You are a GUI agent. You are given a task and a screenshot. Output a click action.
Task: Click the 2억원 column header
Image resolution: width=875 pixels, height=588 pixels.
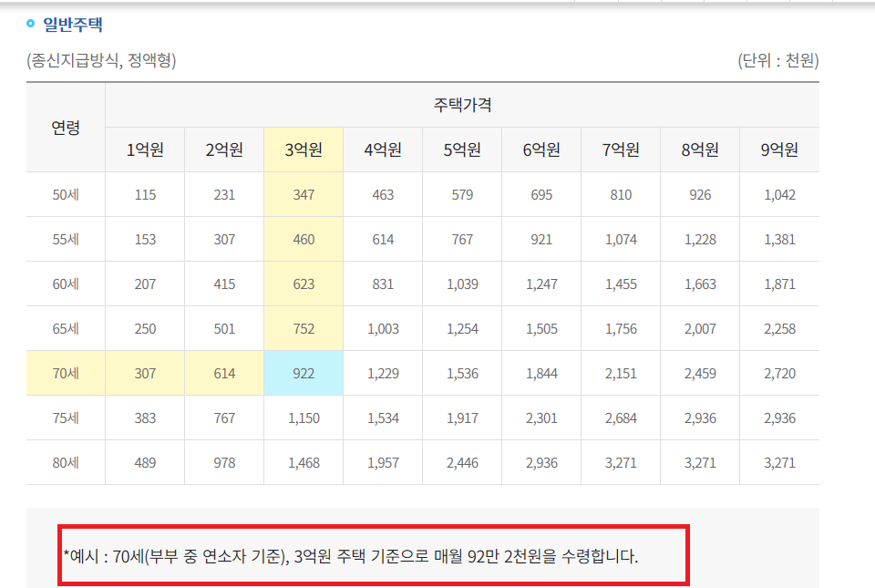click(224, 150)
